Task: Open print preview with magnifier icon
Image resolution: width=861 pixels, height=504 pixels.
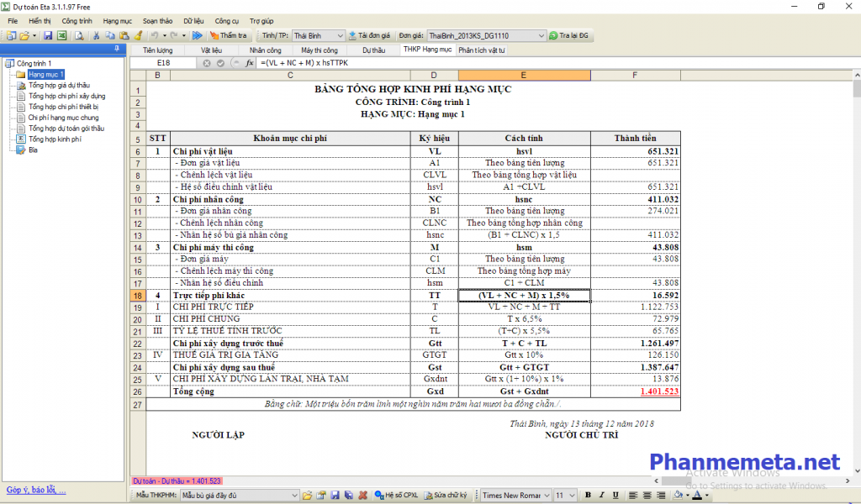Action: click(79, 36)
